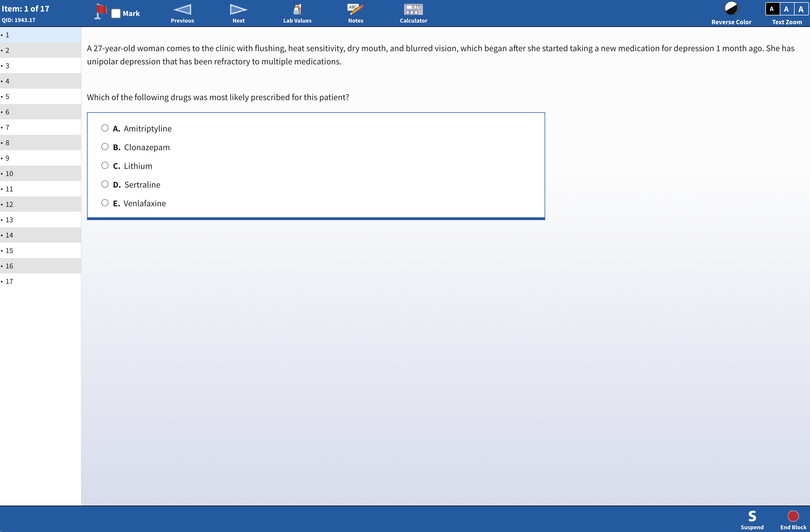Jump to question 2 in the list

tap(40, 50)
